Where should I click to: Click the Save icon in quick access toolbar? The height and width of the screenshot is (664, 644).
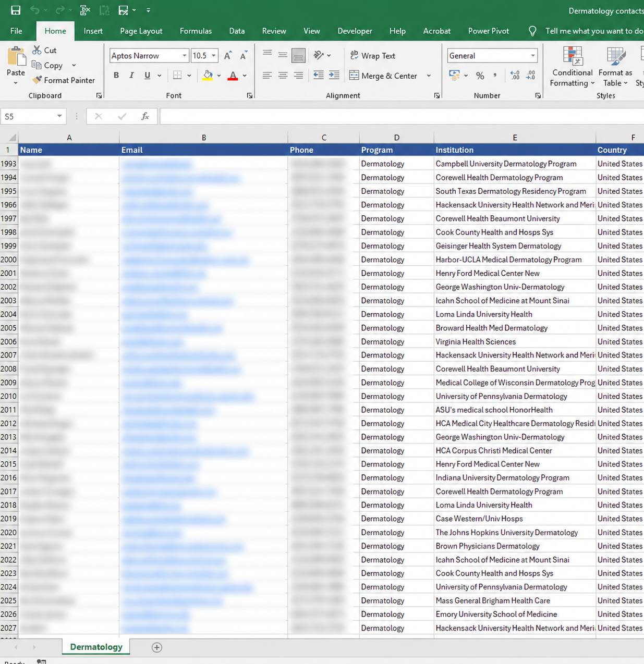(16, 10)
